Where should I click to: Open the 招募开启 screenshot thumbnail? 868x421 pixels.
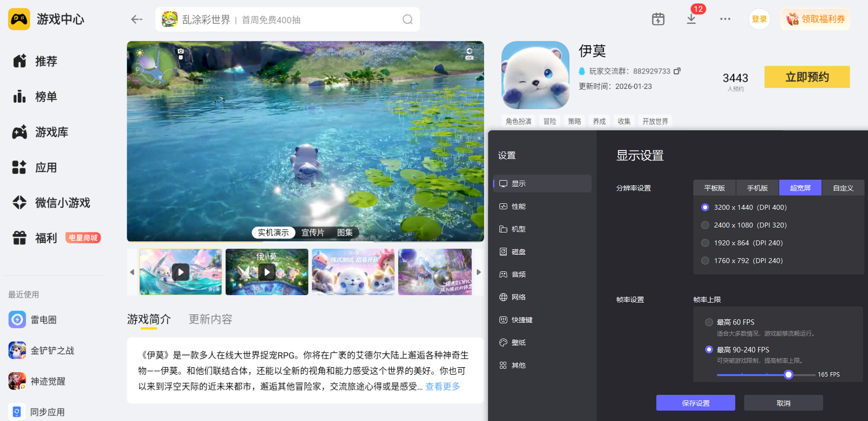353,272
